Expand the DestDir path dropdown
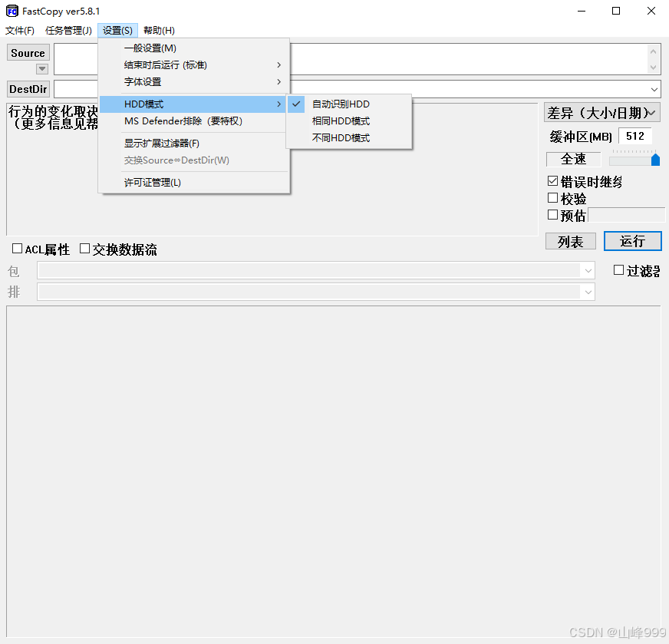 pos(654,90)
